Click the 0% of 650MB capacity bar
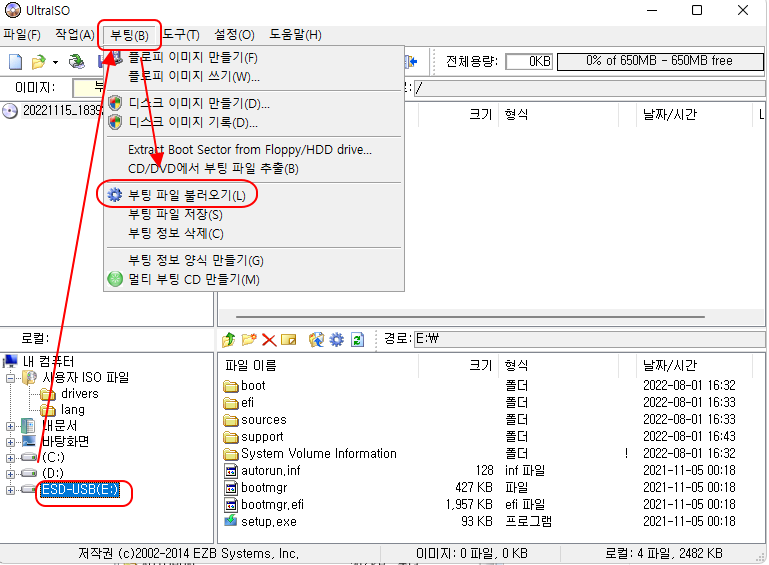The height and width of the screenshot is (565, 769). 660,61
